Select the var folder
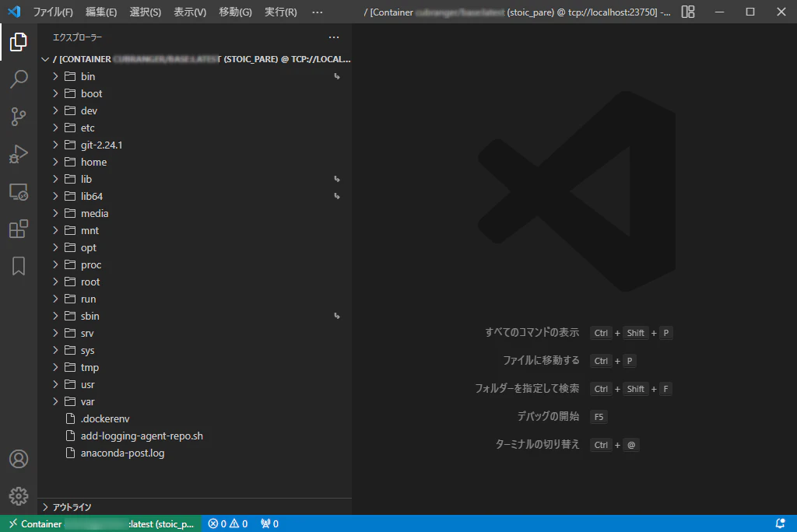The image size is (797, 532). pyautogui.click(x=195, y=401)
